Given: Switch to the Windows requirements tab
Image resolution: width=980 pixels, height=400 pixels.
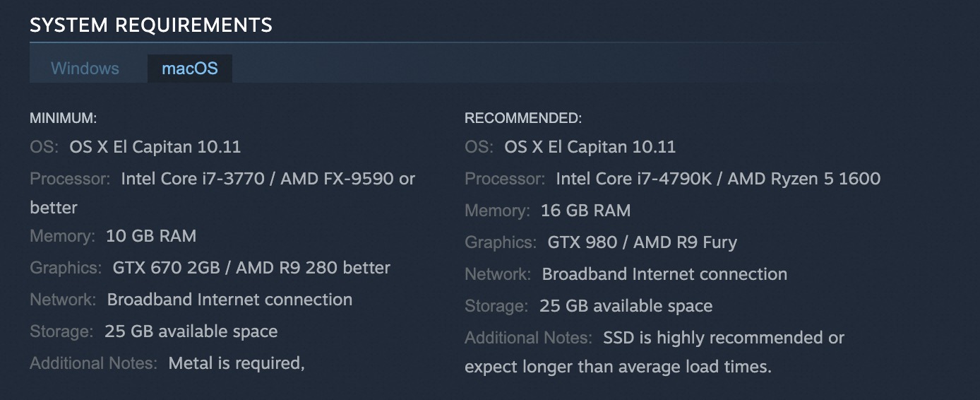Looking at the screenshot, I should 85,69.
